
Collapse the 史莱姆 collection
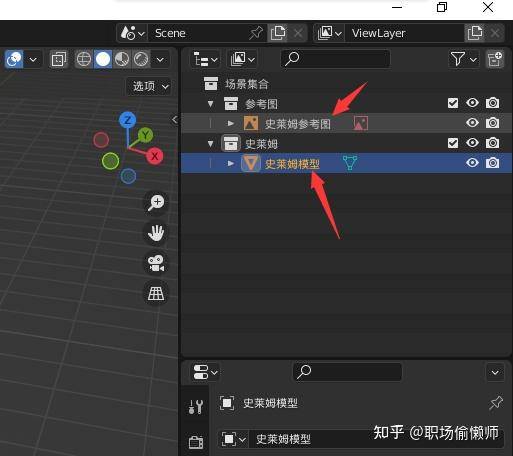click(x=210, y=144)
